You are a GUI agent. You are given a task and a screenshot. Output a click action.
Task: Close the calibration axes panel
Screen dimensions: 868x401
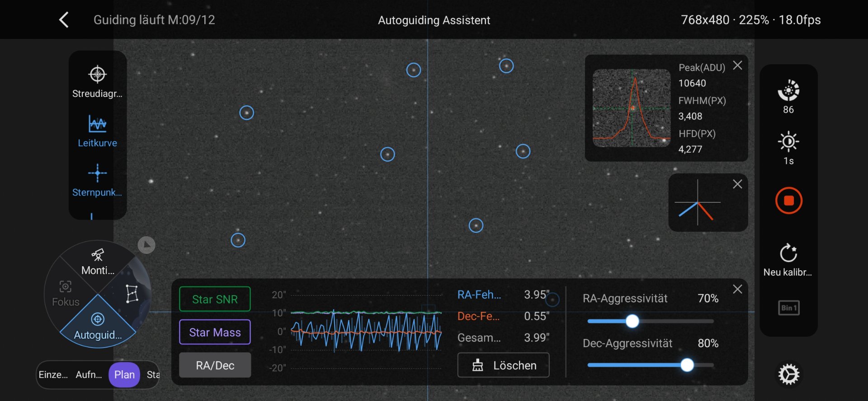click(x=737, y=184)
